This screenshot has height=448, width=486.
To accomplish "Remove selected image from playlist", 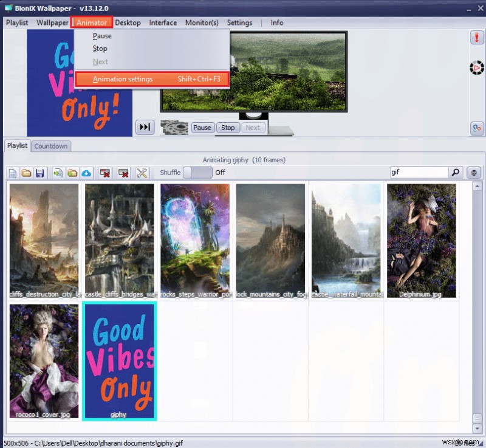I will [x=104, y=173].
